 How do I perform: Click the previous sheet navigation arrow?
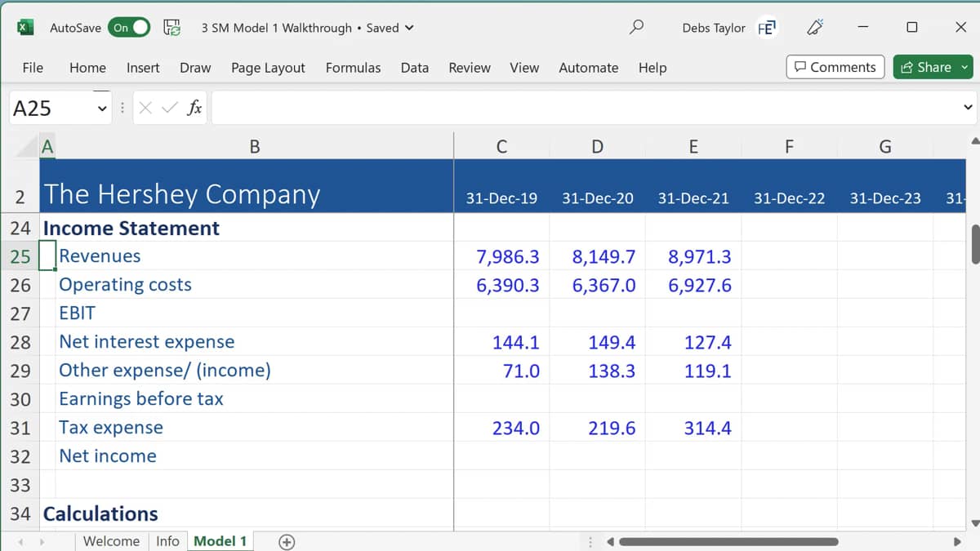click(x=22, y=542)
